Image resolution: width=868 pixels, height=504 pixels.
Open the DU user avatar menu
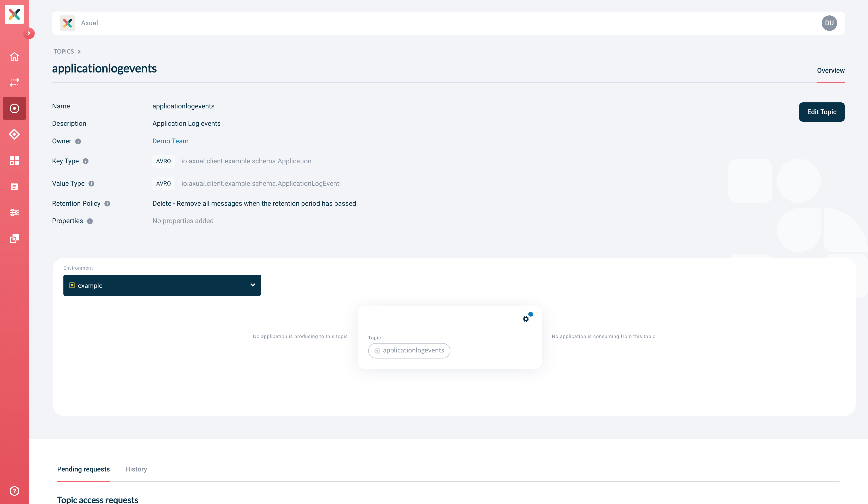[829, 23]
